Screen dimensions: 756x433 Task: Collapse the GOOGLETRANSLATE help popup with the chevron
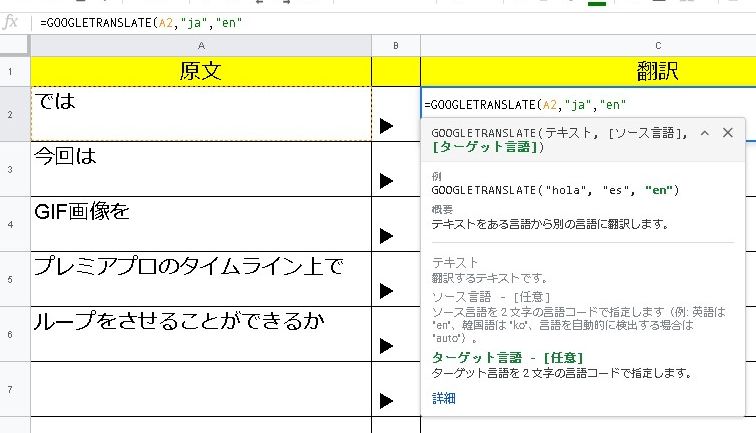(705, 133)
